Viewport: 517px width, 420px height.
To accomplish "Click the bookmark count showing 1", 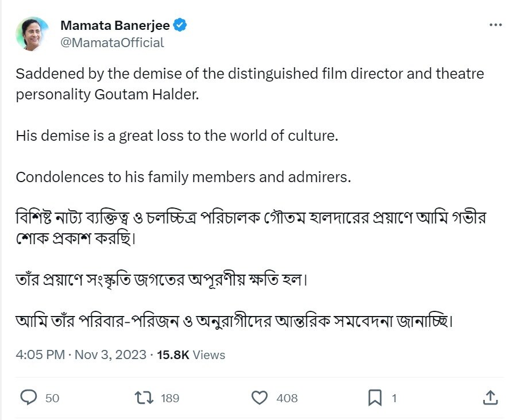I will [x=393, y=398].
